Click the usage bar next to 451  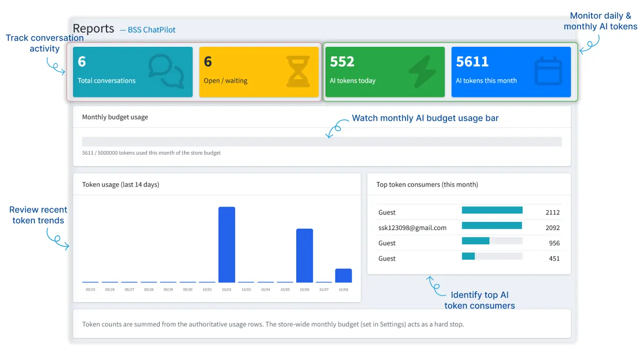[492, 256]
